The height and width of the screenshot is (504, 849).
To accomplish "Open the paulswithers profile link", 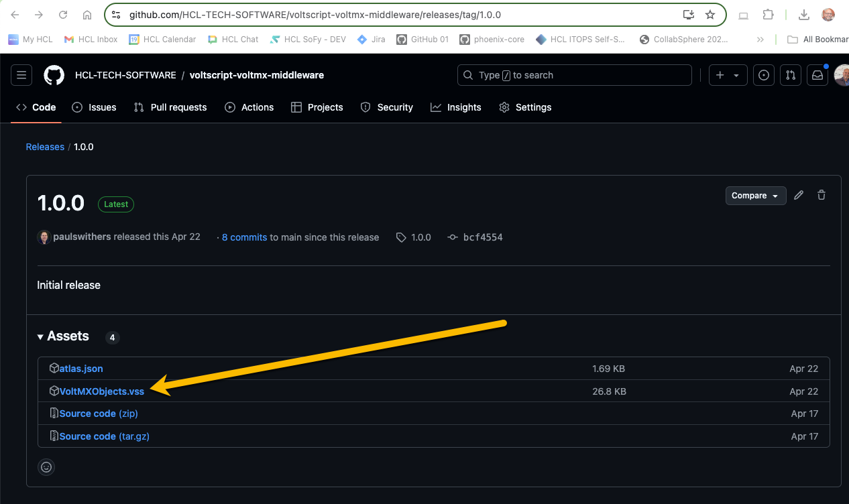I will tap(82, 237).
